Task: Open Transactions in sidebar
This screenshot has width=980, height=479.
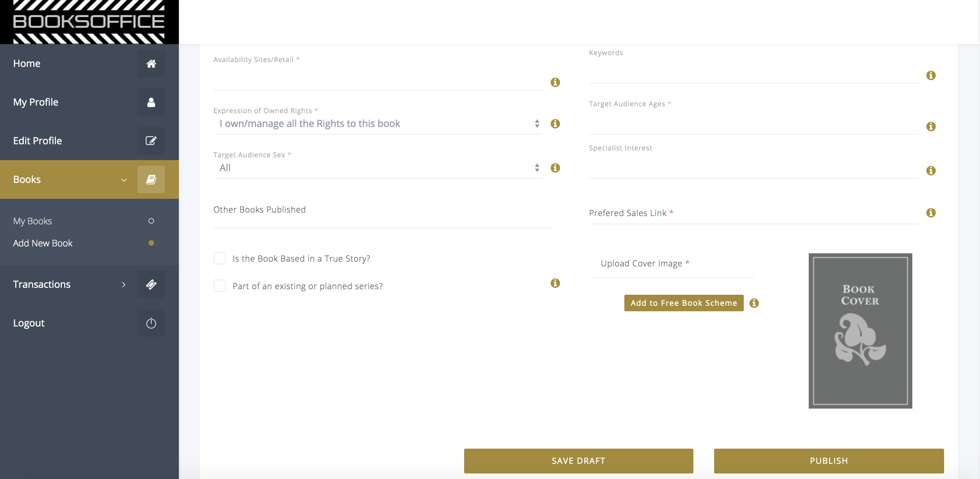Action: tap(89, 284)
